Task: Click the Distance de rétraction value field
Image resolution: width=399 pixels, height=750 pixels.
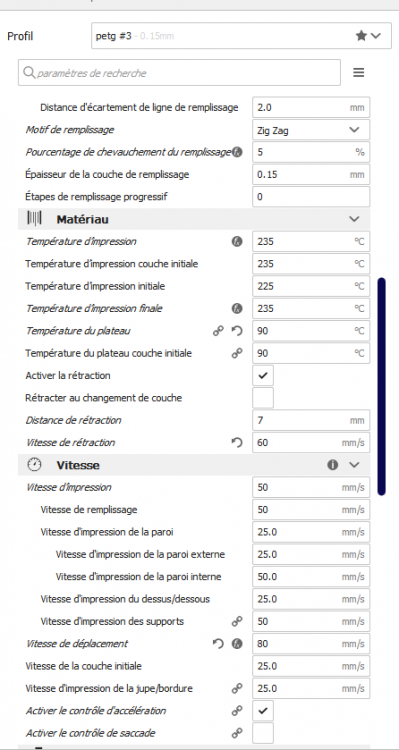Action: pyautogui.click(x=311, y=420)
